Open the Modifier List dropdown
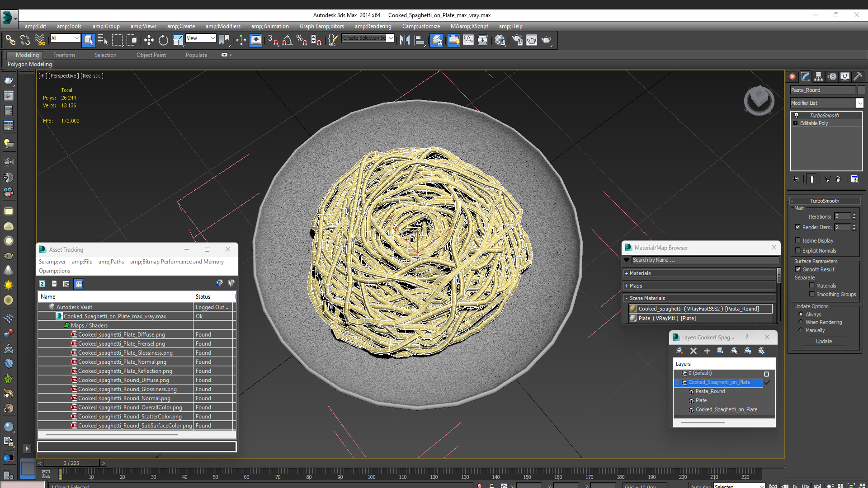Image resolution: width=868 pixels, height=488 pixels. coord(859,103)
